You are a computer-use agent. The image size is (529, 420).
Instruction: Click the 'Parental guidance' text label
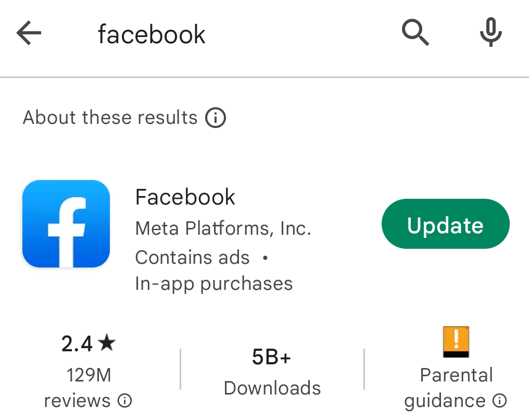[x=456, y=376]
